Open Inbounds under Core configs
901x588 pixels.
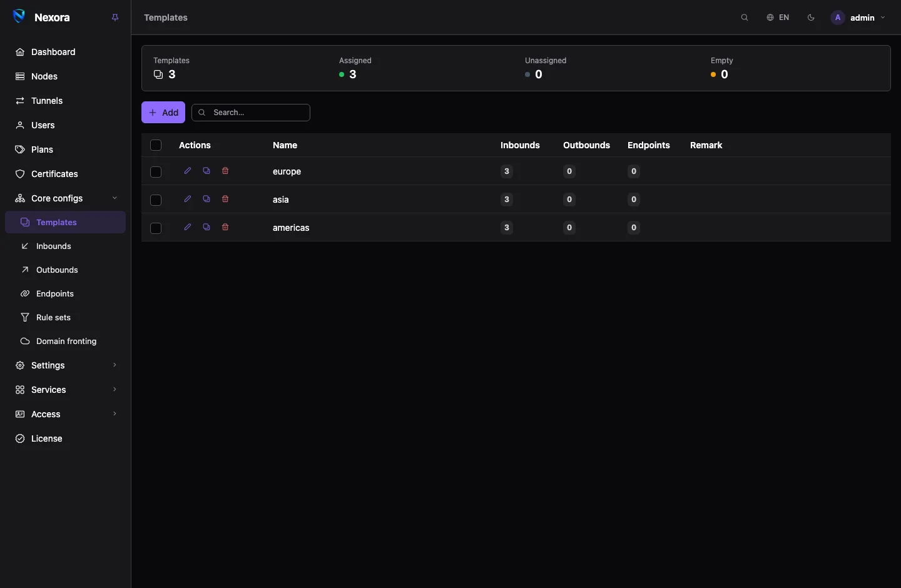pyautogui.click(x=66, y=246)
